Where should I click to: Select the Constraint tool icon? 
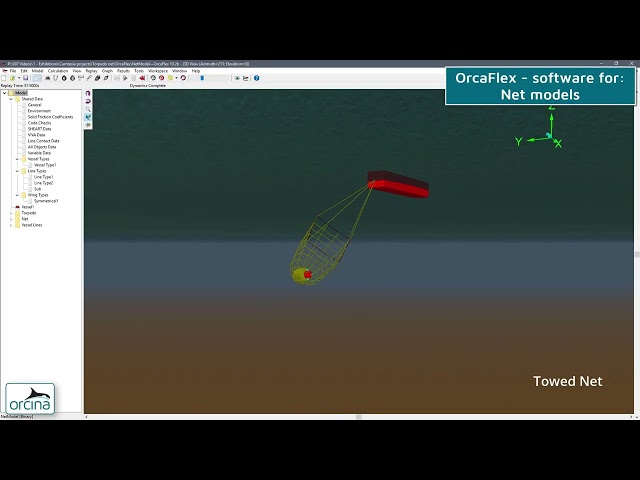point(106,78)
